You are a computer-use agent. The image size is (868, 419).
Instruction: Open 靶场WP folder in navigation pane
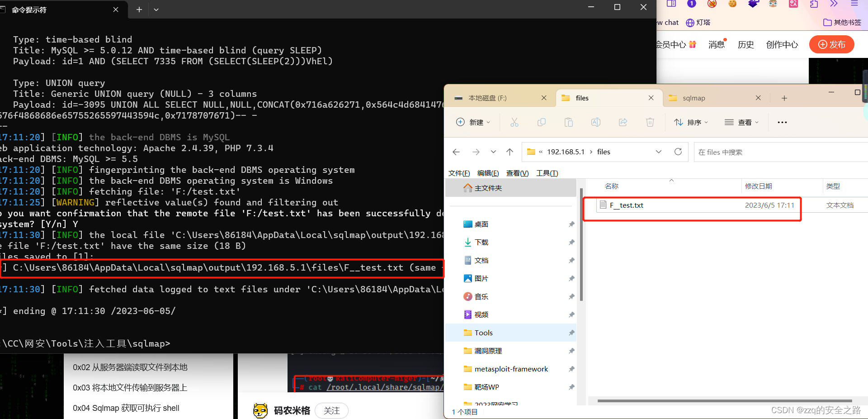[486, 387]
